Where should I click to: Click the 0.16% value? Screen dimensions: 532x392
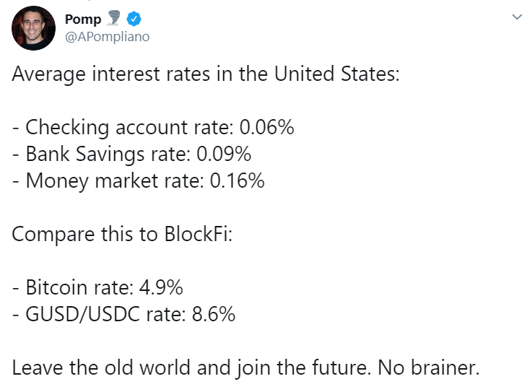point(237,180)
